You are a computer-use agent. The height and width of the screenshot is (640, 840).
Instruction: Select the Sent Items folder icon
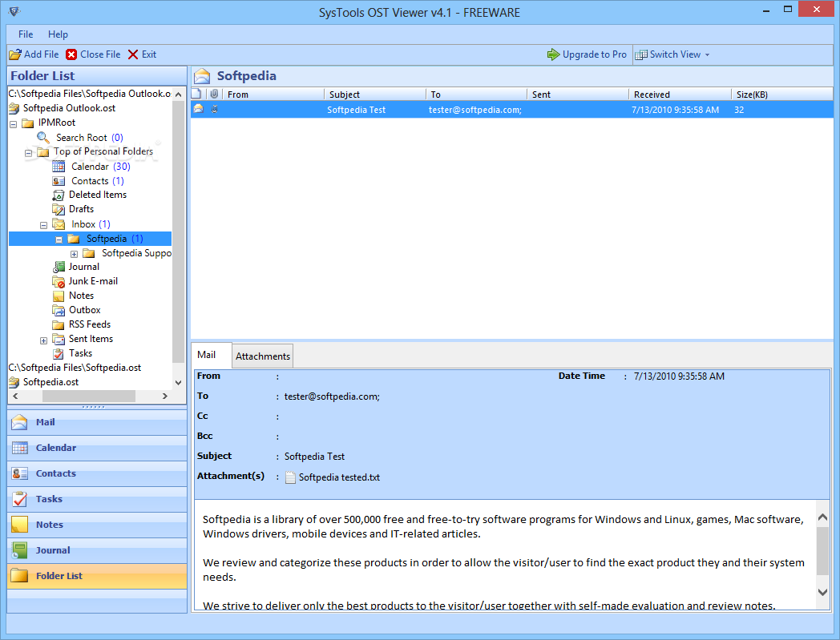(59, 339)
